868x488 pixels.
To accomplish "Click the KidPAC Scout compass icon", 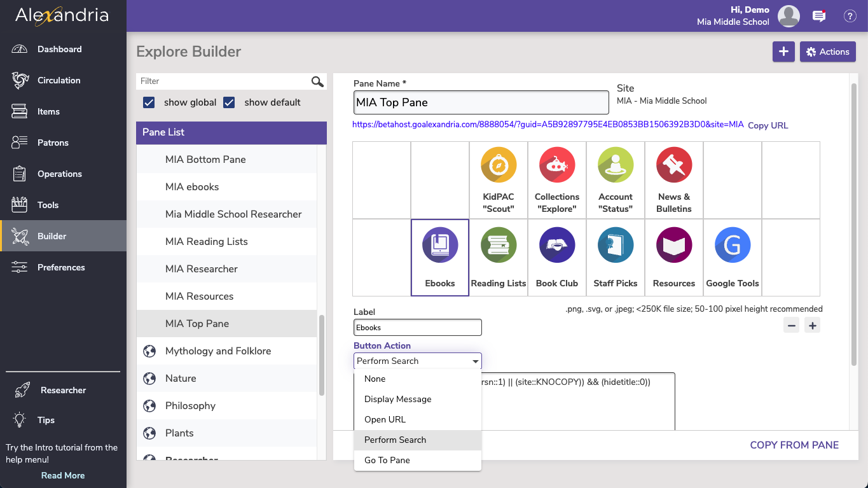I will coord(499,165).
